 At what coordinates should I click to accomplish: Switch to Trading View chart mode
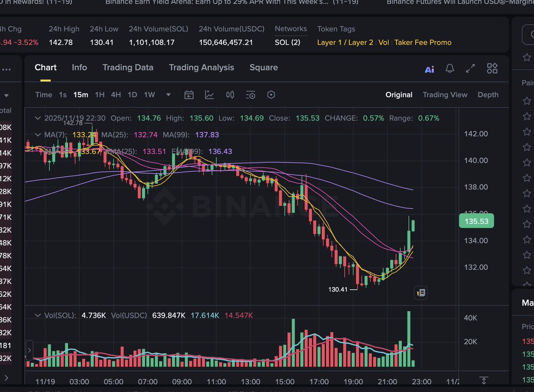[x=445, y=95]
